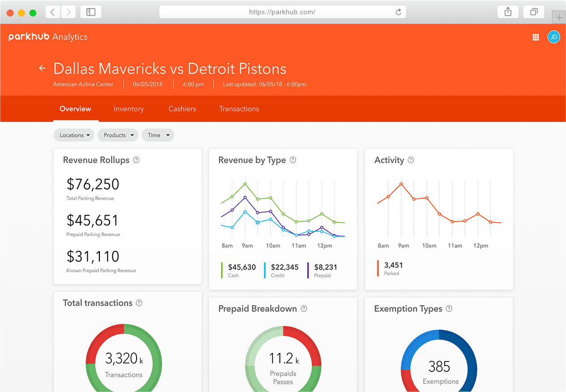Expand the Time filter dropdown
566x392 pixels.
pyautogui.click(x=158, y=135)
